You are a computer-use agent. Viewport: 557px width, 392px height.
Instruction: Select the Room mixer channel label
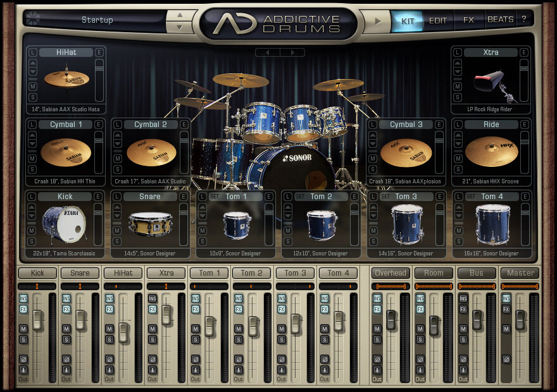pyautogui.click(x=434, y=273)
